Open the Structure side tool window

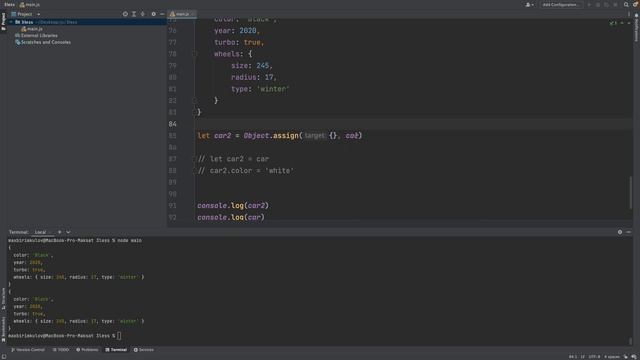(3, 298)
